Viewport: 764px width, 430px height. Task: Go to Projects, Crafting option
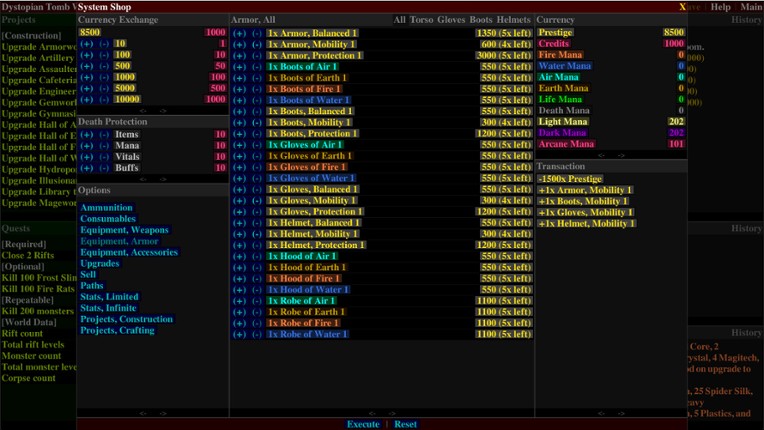[117, 330]
